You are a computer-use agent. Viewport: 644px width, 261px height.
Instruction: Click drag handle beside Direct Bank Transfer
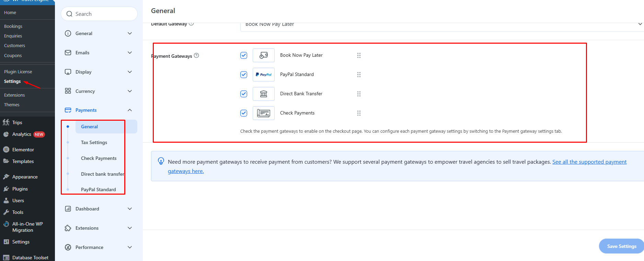point(359,94)
